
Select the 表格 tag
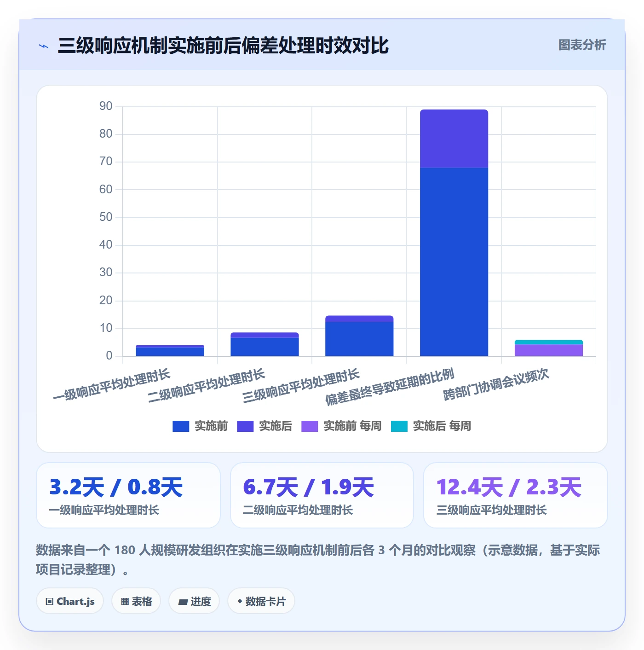tap(136, 601)
